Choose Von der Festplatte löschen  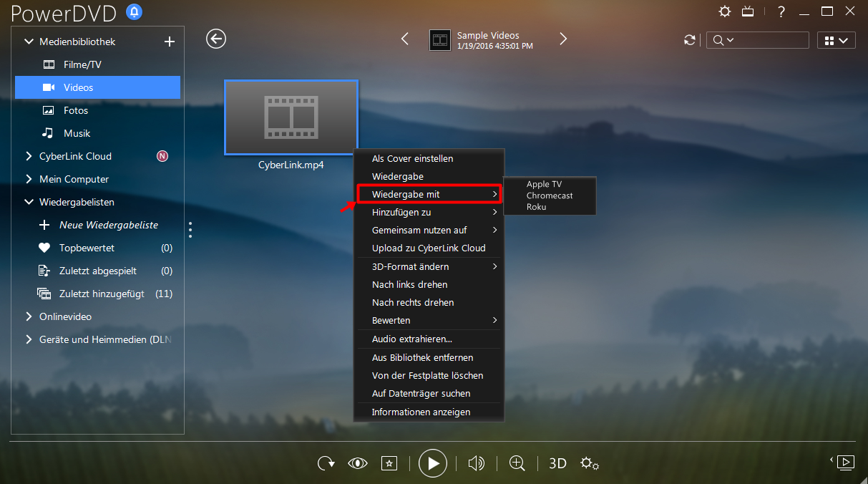click(429, 375)
